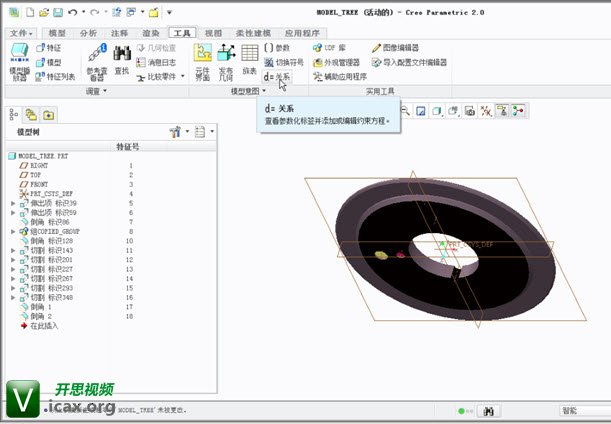Screen dimensions: 611x424
Task: Open the 参数 dialog
Action: coord(277,48)
